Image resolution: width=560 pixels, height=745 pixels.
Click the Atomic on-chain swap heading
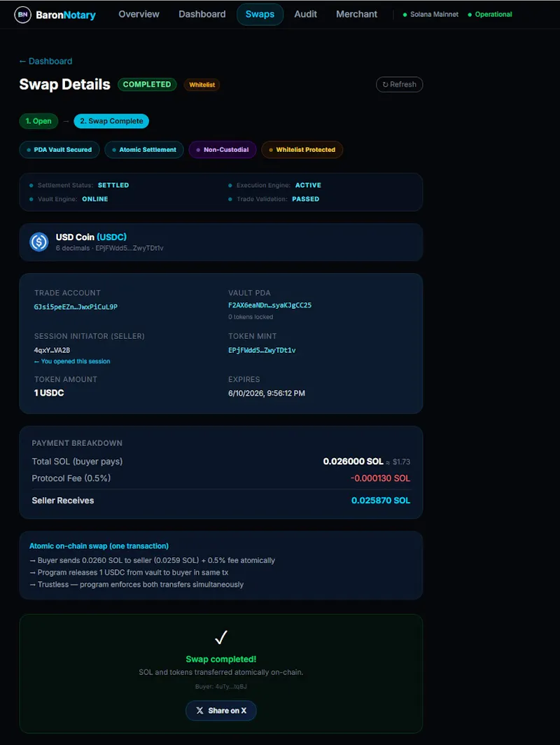pyautogui.click(x=99, y=546)
